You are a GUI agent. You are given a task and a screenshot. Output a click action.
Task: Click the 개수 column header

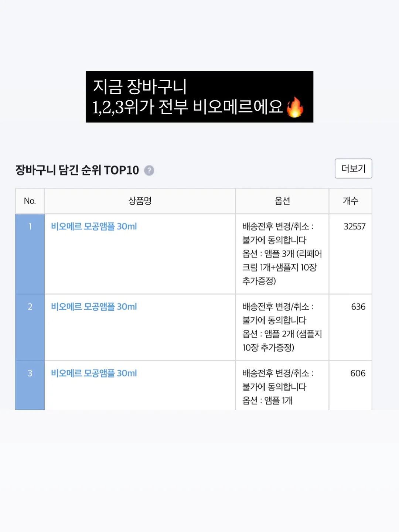[x=351, y=201]
